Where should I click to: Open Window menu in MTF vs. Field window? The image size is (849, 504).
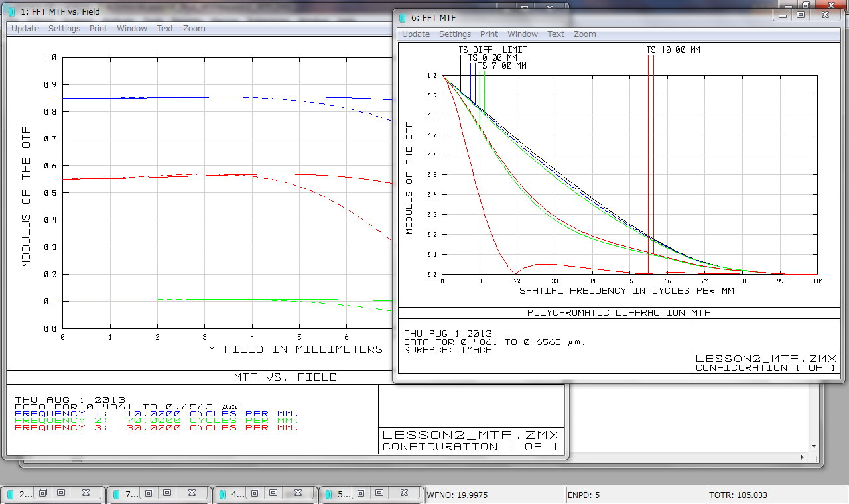132,29
